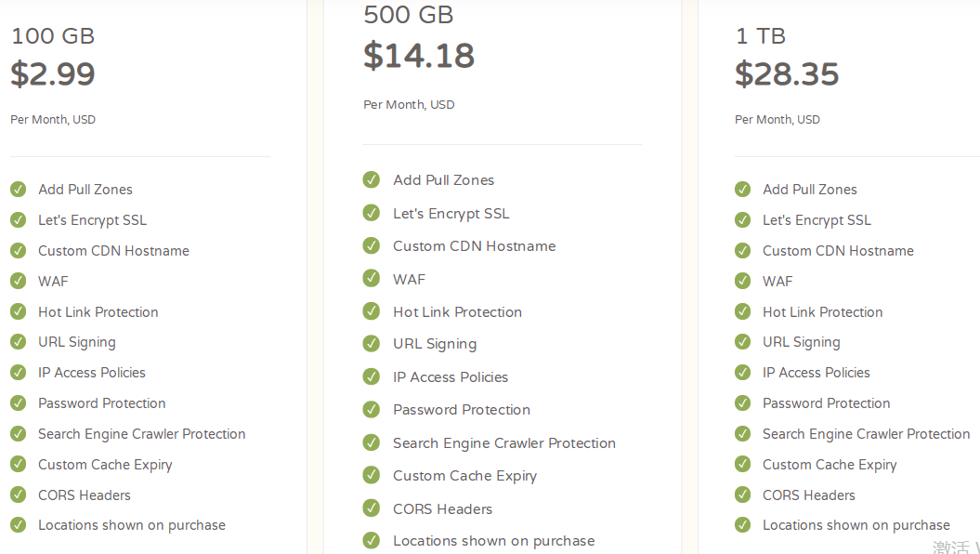Click the checkmark beside WAF in 100 GB plan
The height and width of the screenshot is (554, 980).
[x=18, y=281]
